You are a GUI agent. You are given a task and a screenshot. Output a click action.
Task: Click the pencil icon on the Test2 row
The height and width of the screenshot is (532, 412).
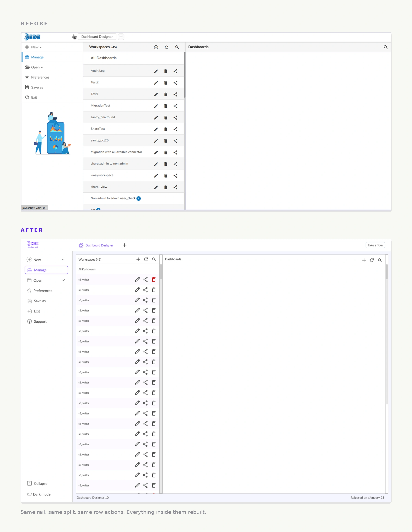tap(156, 83)
